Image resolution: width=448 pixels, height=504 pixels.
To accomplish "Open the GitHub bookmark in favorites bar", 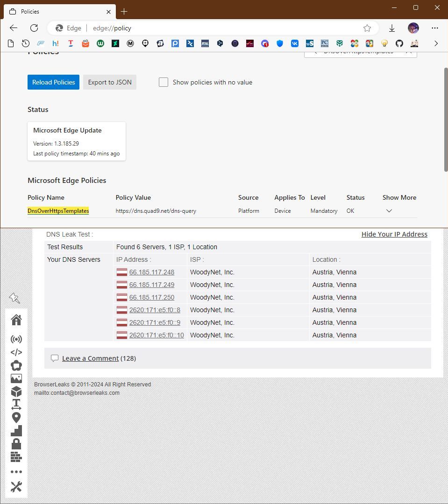I will click(x=399, y=43).
